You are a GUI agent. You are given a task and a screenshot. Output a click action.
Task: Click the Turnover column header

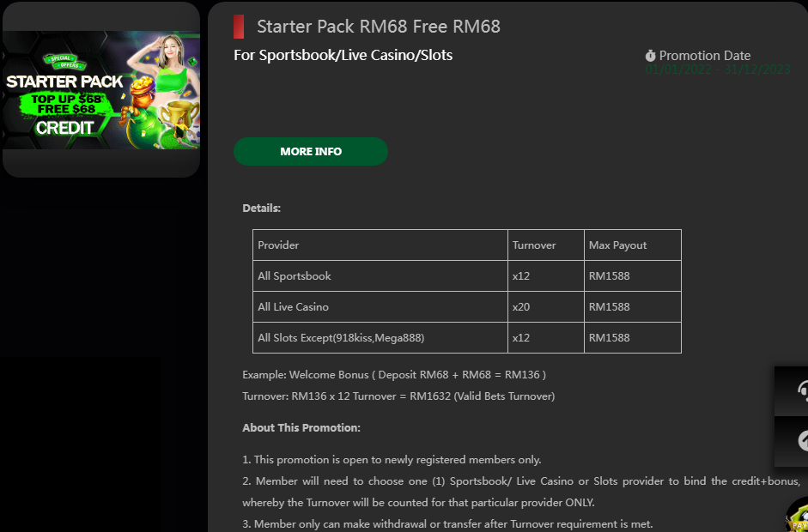[534, 245]
